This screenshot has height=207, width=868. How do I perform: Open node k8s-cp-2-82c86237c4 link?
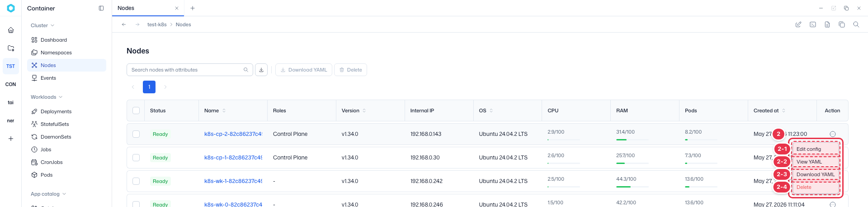(x=233, y=134)
